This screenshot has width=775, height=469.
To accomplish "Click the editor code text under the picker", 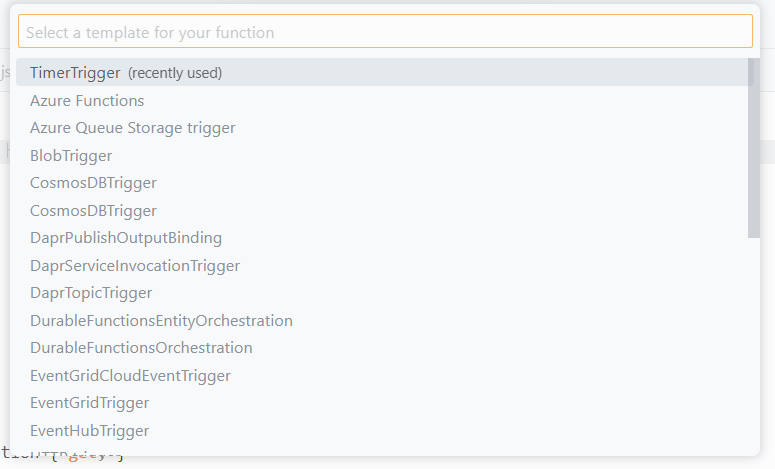I will pyautogui.click(x=62, y=454).
